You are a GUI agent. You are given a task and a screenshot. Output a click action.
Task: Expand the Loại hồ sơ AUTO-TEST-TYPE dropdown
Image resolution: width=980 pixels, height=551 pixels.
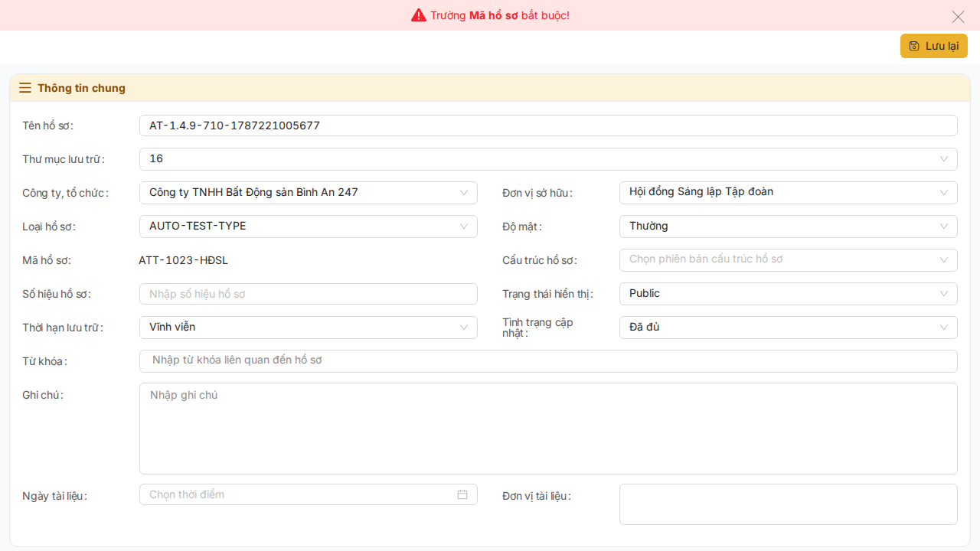(x=309, y=227)
